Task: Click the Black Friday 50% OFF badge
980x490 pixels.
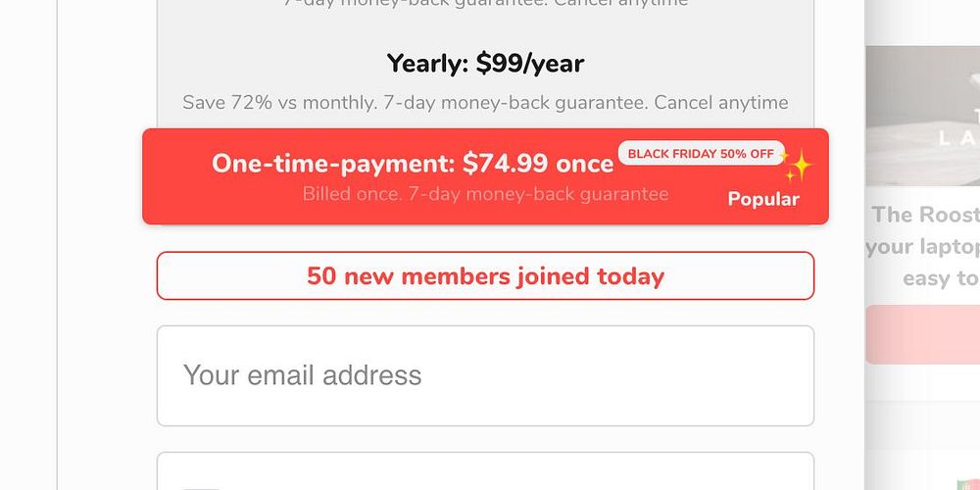Action: (x=701, y=154)
